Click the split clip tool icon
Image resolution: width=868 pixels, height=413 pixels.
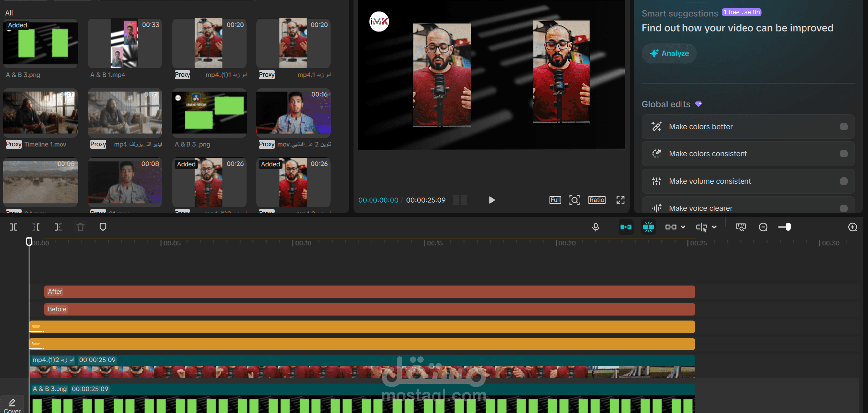pyautogui.click(x=14, y=227)
